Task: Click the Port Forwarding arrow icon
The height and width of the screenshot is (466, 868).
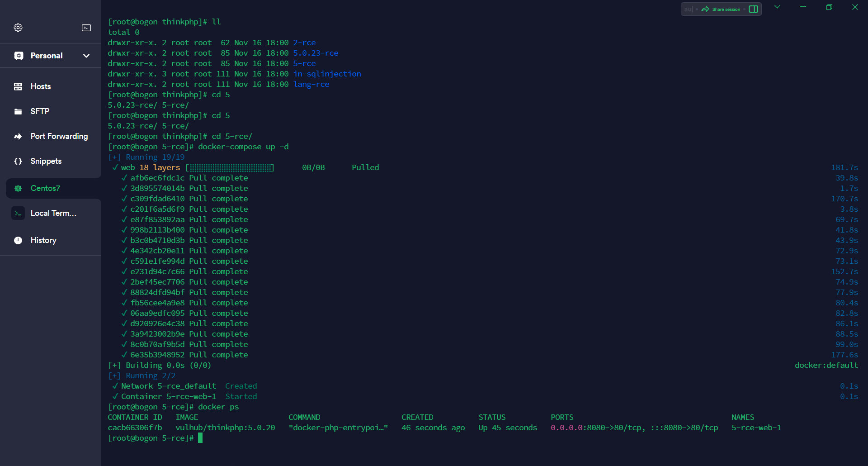Action: [18, 136]
